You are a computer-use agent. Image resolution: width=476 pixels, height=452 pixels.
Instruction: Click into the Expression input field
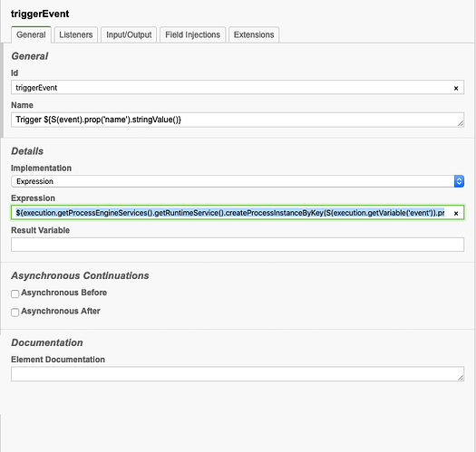[238, 213]
